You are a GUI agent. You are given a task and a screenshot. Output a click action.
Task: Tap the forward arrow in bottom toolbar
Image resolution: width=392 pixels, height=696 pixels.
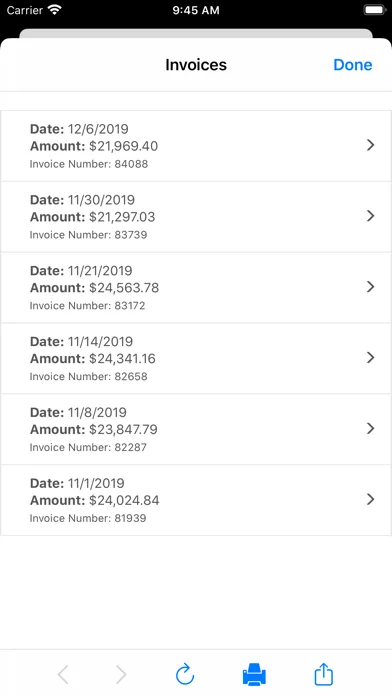(x=121, y=675)
